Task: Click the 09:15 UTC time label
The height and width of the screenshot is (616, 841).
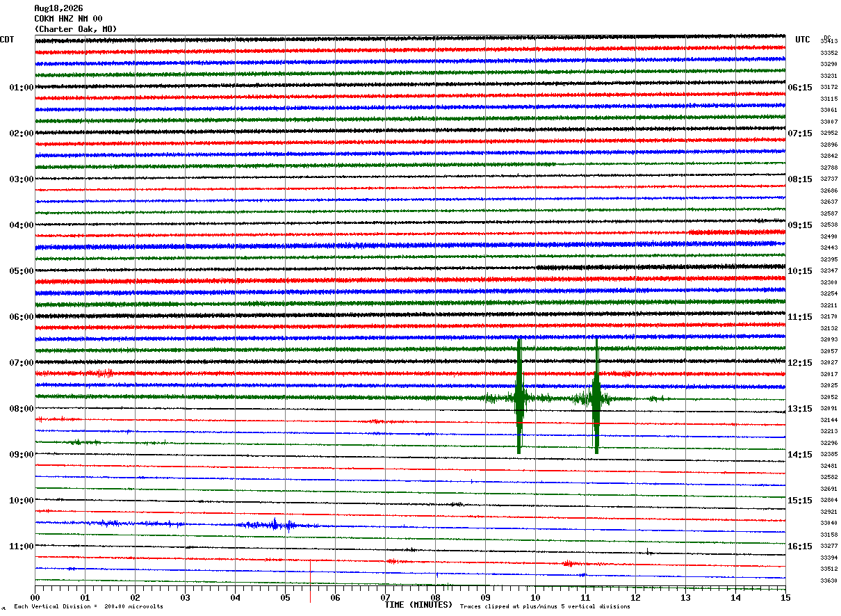Action: tap(800, 225)
